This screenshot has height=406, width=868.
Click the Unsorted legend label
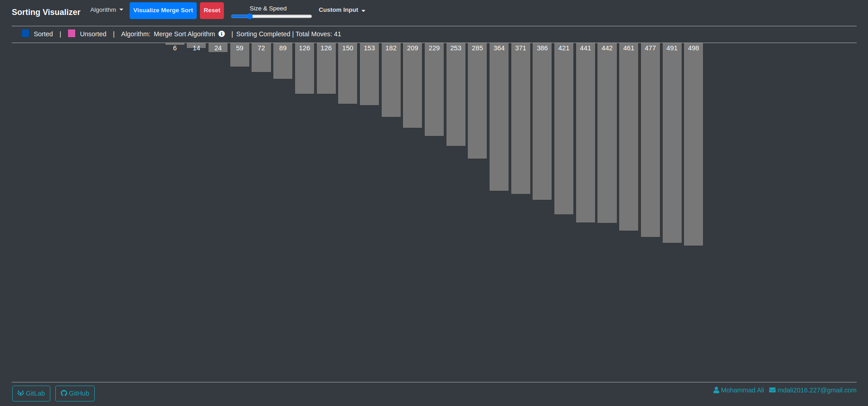coord(93,34)
